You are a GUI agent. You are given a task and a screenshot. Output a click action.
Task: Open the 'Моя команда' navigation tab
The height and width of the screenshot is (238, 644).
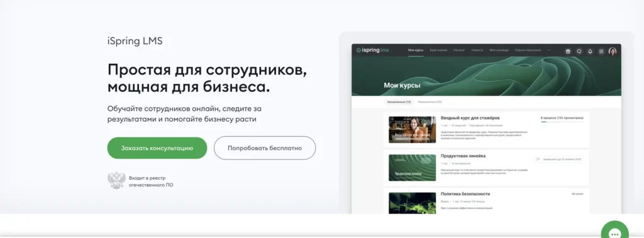[499, 50]
